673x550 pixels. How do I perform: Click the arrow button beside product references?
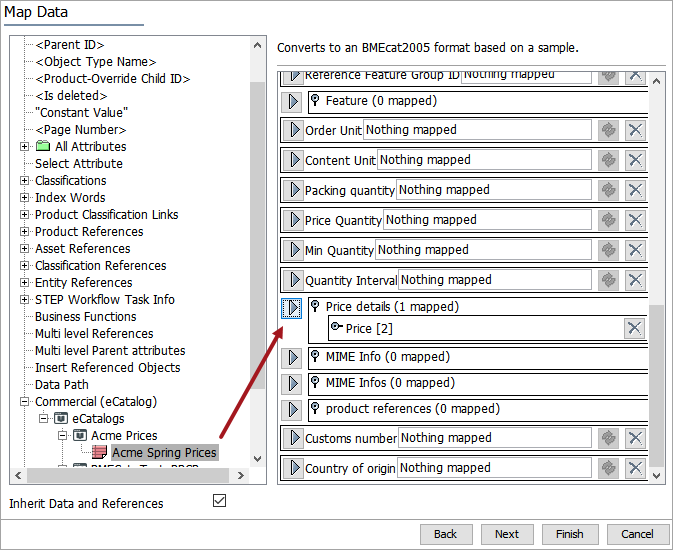coord(292,409)
